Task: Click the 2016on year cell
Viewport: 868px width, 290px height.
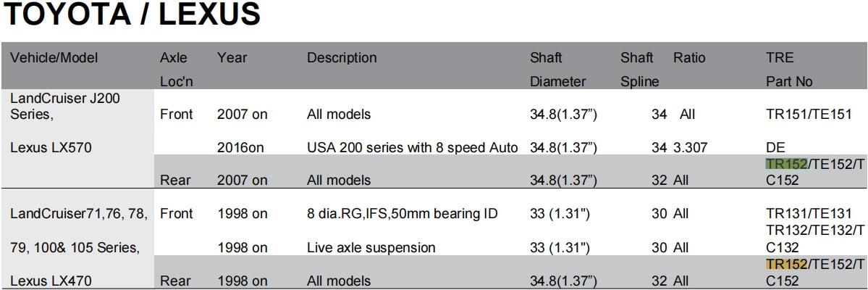Action: 240,148
